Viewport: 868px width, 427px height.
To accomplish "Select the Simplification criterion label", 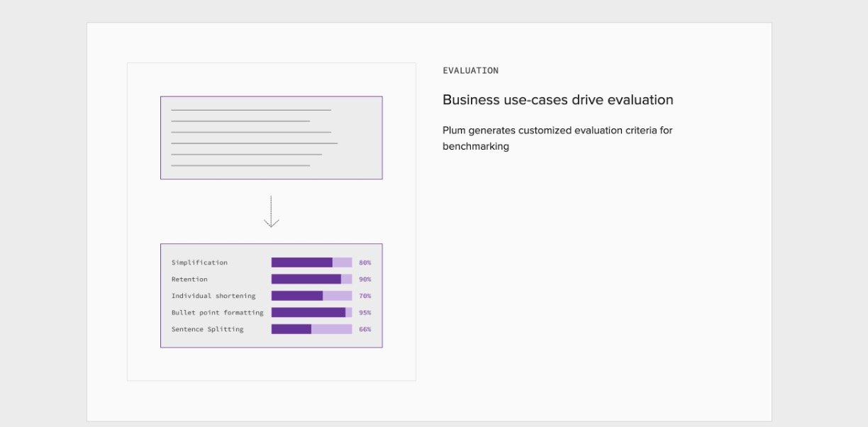I will [199, 262].
